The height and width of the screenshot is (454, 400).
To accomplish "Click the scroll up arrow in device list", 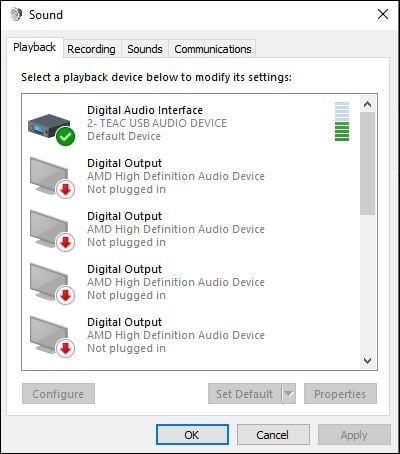I will coord(367,104).
